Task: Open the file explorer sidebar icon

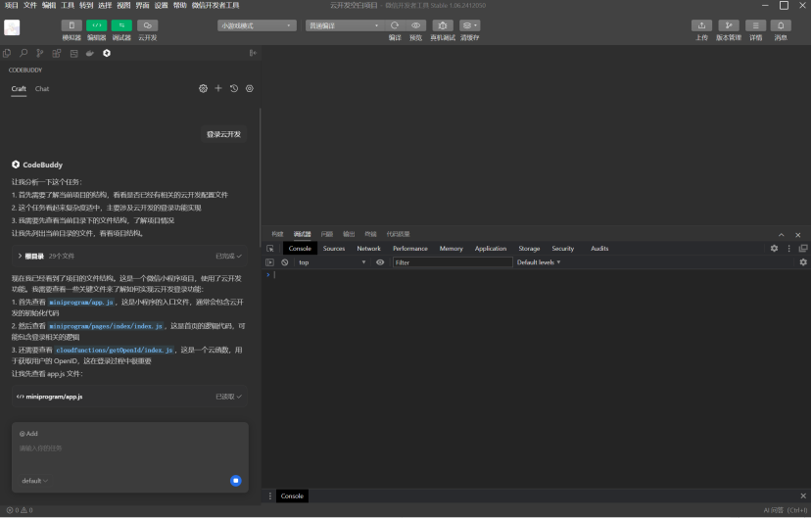Action: (7, 53)
